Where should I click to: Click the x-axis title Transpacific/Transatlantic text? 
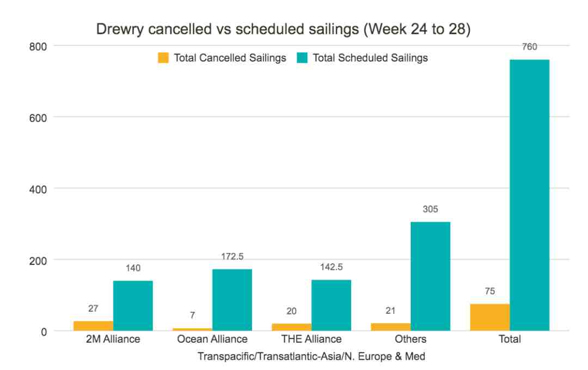click(311, 356)
